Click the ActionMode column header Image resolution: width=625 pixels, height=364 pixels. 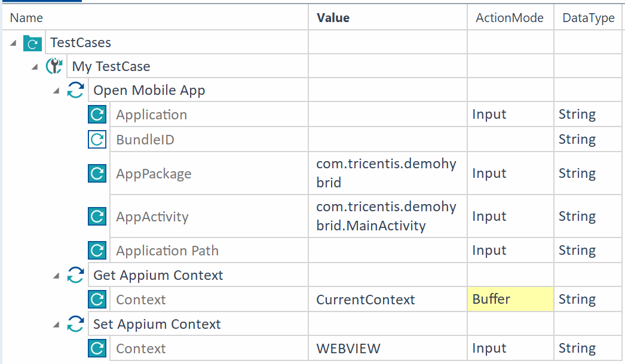(509, 18)
